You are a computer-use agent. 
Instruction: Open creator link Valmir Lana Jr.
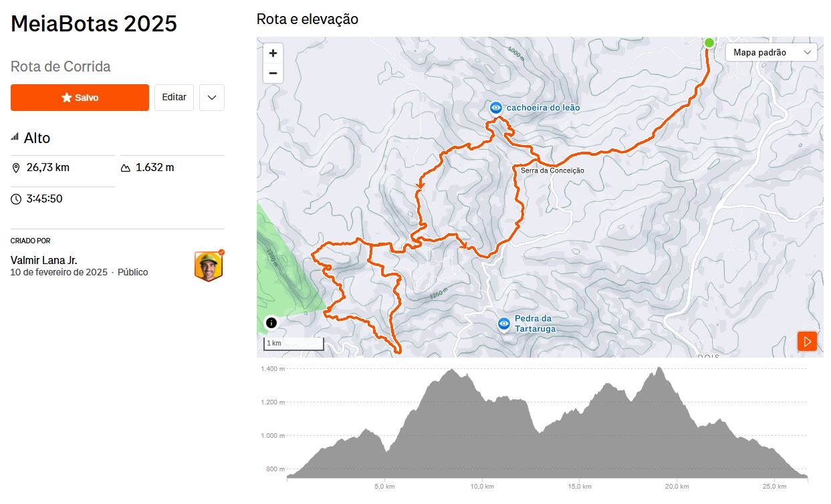click(43, 260)
